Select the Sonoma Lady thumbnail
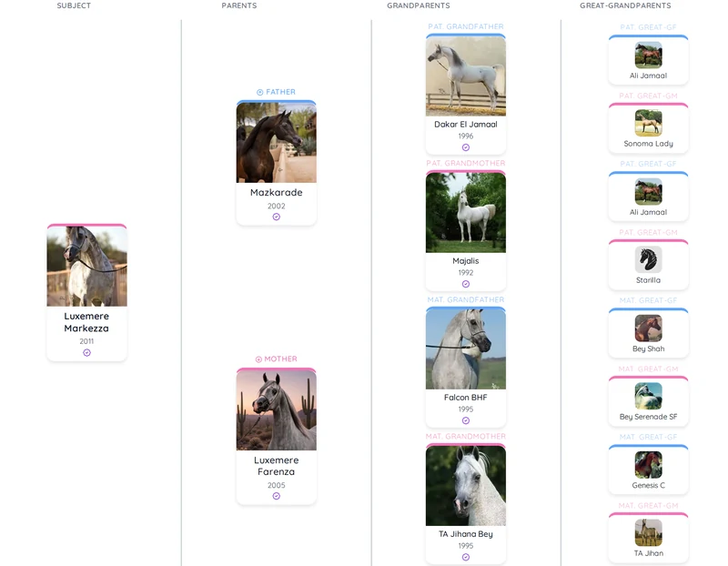Screen dimensions: 728x566 tap(648, 123)
